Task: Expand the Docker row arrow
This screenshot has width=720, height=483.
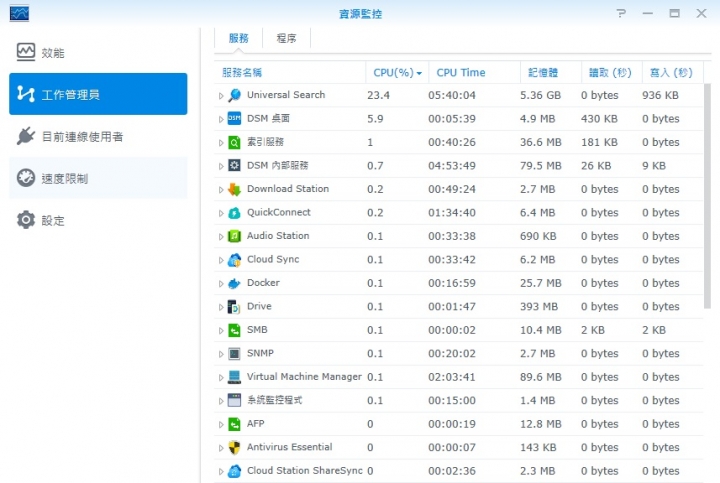Action: [221, 283]
